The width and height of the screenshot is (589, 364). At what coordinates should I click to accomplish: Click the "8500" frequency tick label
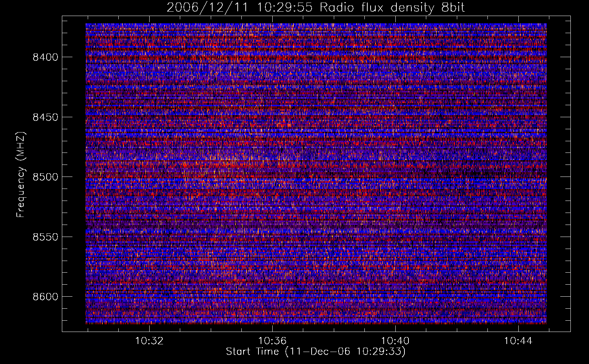(x=46, y=177)
